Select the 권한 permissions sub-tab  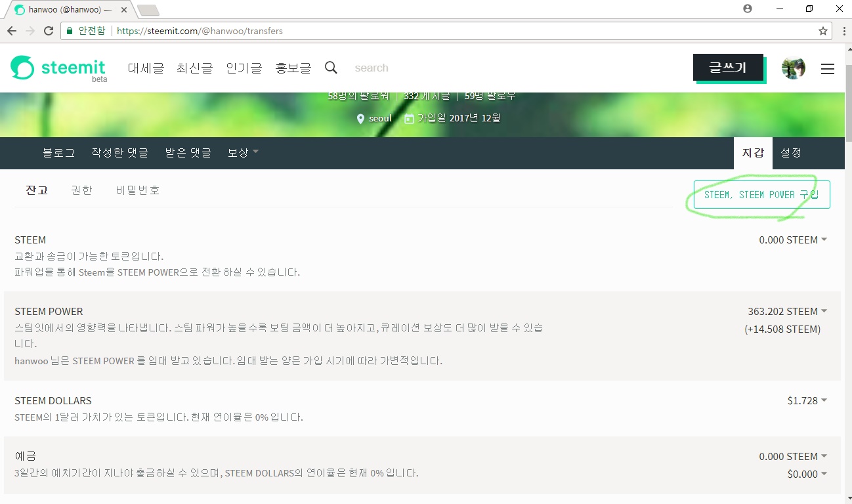point(81,190)
